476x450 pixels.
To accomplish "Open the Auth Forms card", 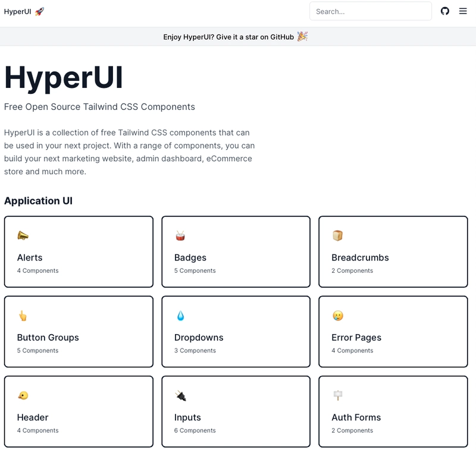I will (393, 411).
